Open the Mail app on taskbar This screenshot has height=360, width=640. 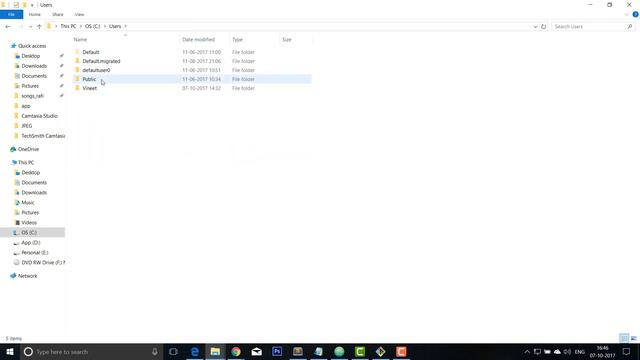click(257, 351)
